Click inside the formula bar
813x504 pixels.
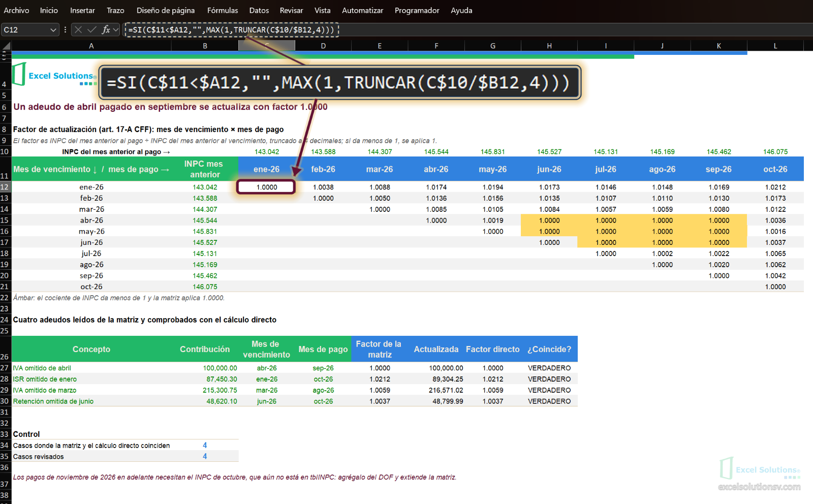point(467,30)
